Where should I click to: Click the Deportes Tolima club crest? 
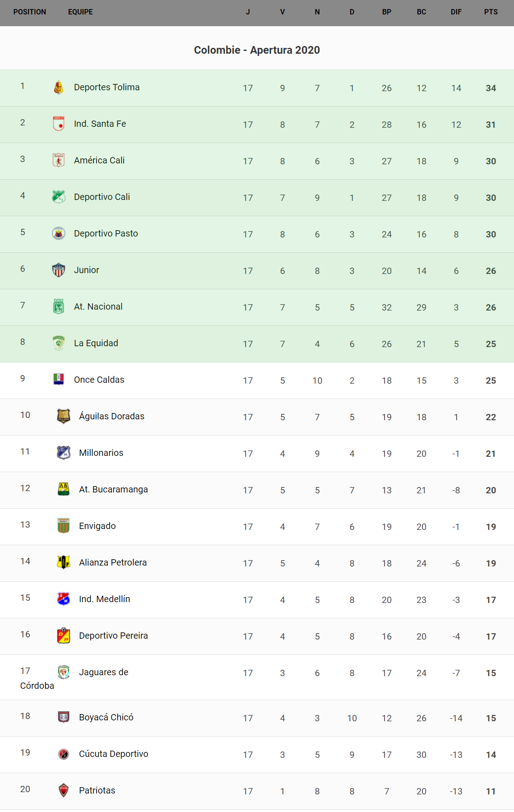tap(59, 88)
